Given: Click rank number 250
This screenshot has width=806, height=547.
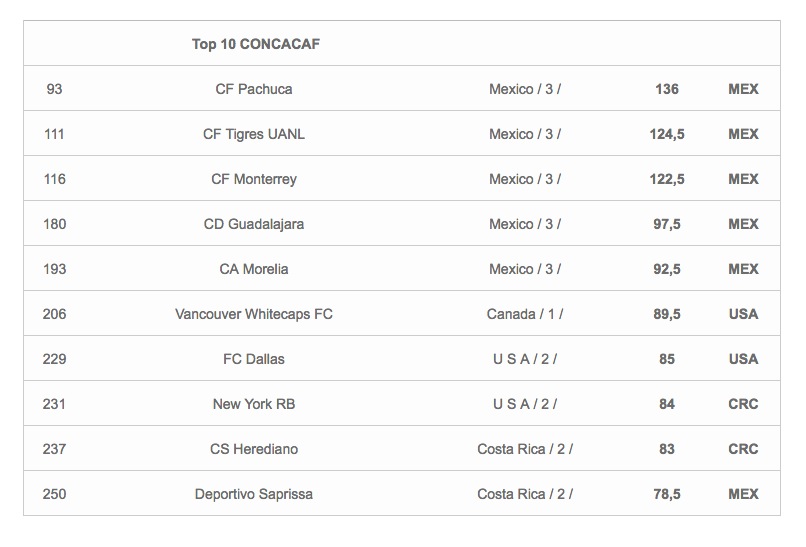Looking at the screenshot, I should tap(54, 494).
